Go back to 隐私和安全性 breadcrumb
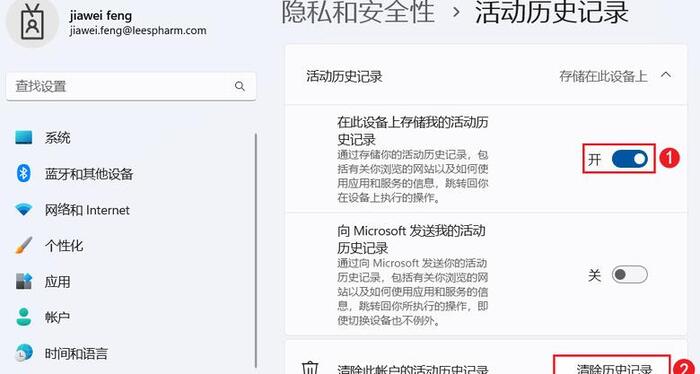This screenshot has height=374, width=700. [358, 12]
